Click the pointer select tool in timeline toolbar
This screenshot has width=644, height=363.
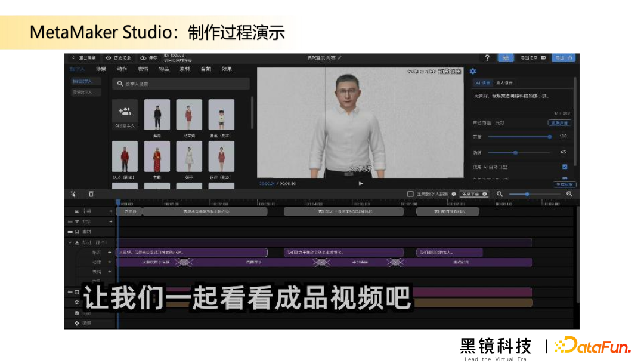coord(73,194)
